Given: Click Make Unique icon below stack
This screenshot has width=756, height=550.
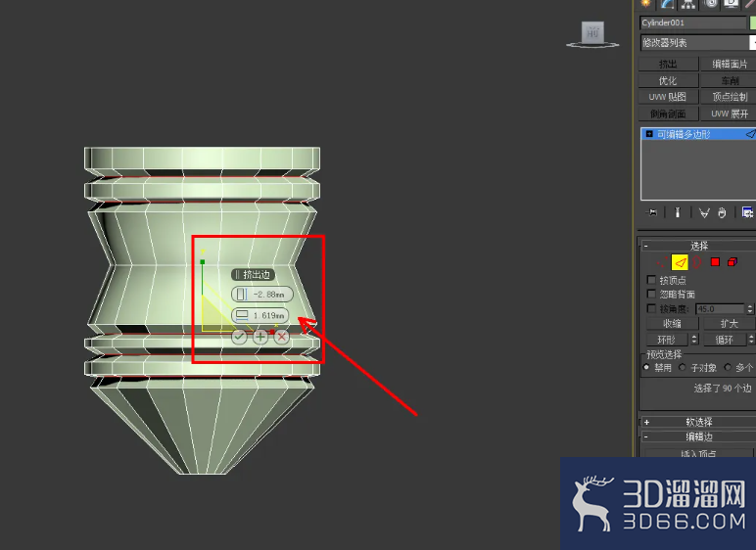Looking at the screenshot, I should [x=704, y=212].
